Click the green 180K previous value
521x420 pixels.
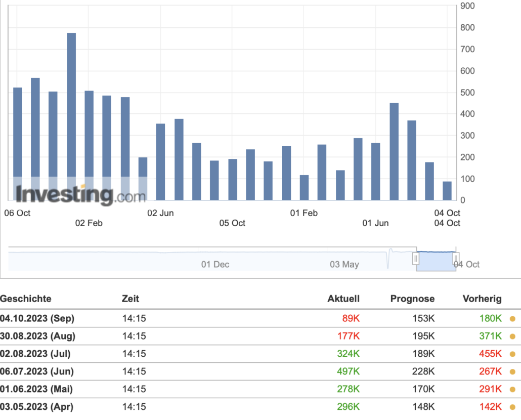click(491, 318)
